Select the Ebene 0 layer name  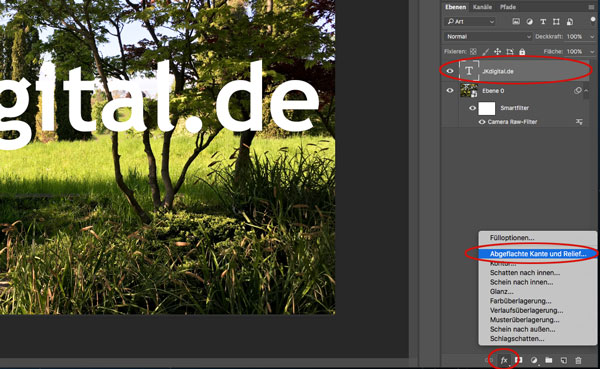[493, 91]
